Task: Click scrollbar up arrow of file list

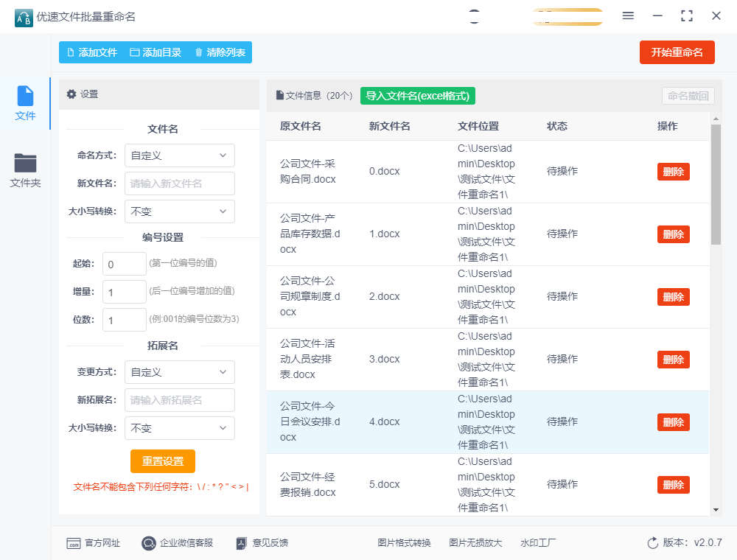Action: tap(716, 119)
